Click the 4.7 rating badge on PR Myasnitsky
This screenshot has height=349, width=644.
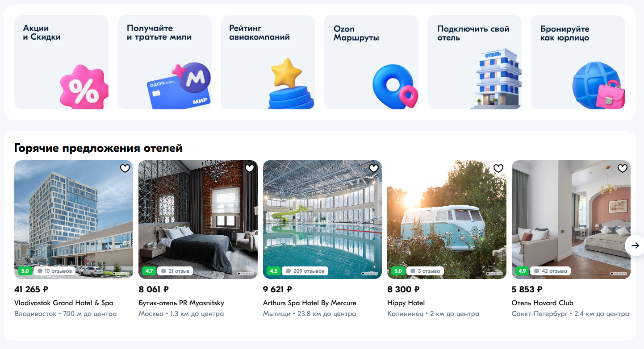149,271
